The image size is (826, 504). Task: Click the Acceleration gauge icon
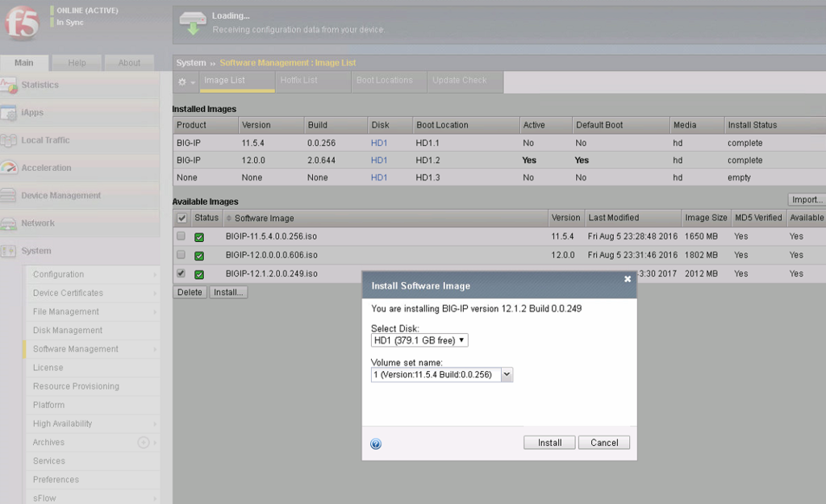pos(9,168)
